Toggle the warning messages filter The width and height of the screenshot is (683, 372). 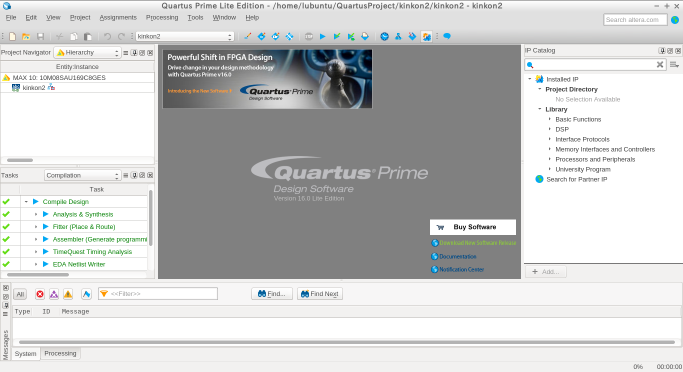[68, 294]
